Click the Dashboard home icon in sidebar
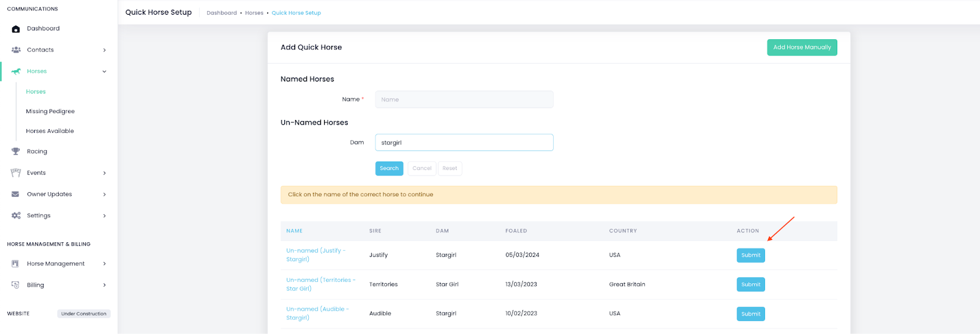Image resolution: width=980 pixels, height=334 pixels. [16, 29]
